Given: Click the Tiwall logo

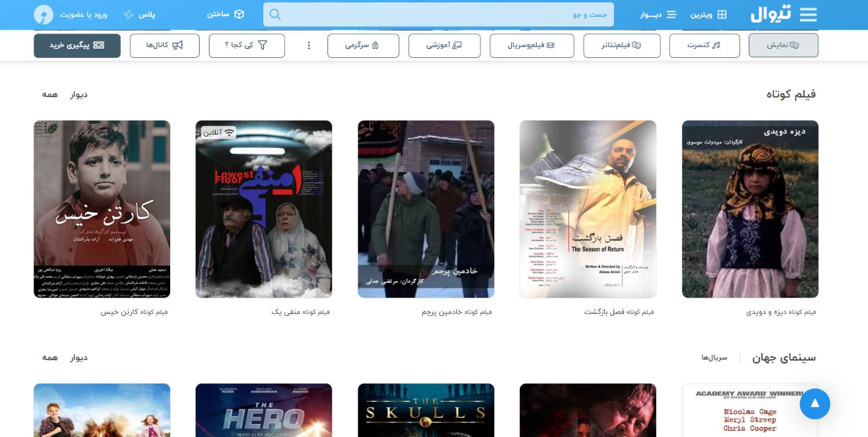Looking at the screenshot, I should [x=770, y=14].
